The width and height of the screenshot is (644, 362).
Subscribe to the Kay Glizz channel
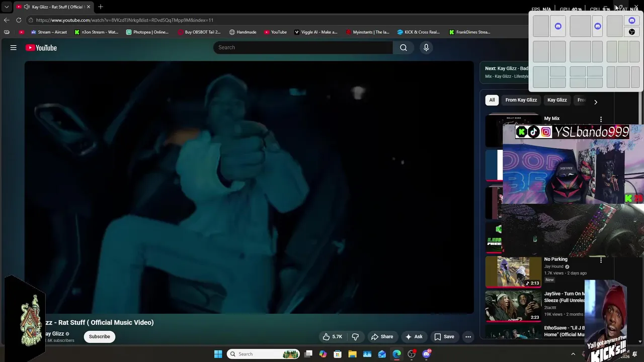coord(100,337)
